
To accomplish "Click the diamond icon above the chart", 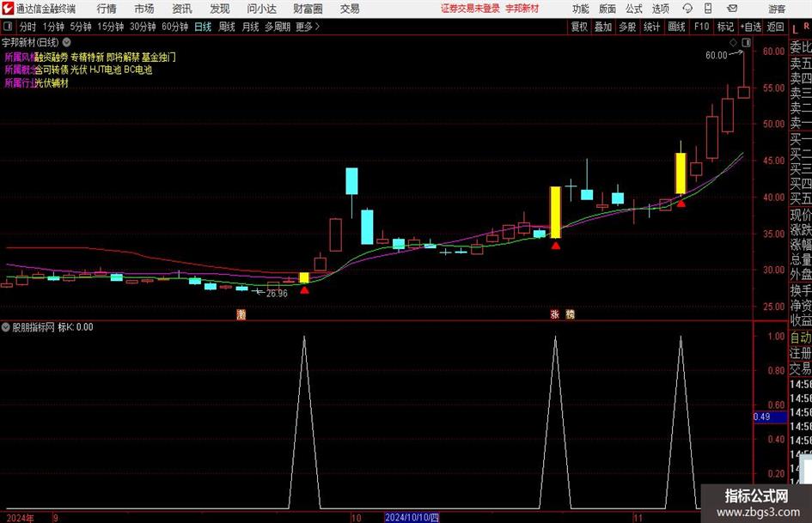I will coord(733,42).
